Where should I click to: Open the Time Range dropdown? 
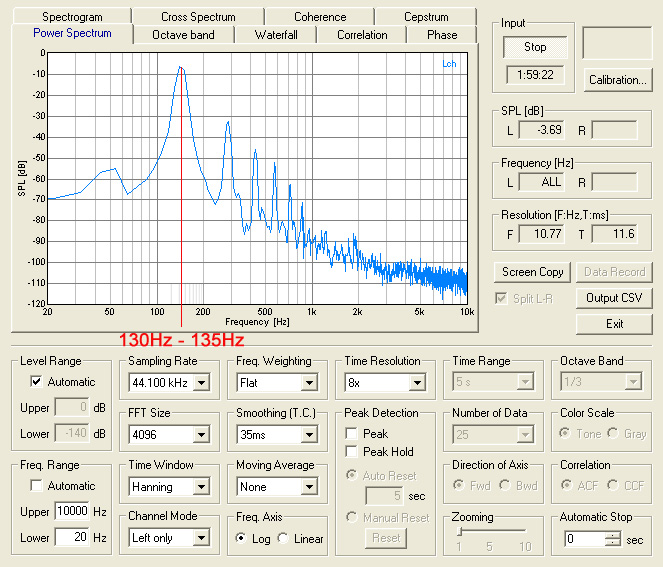click(525, 383)
